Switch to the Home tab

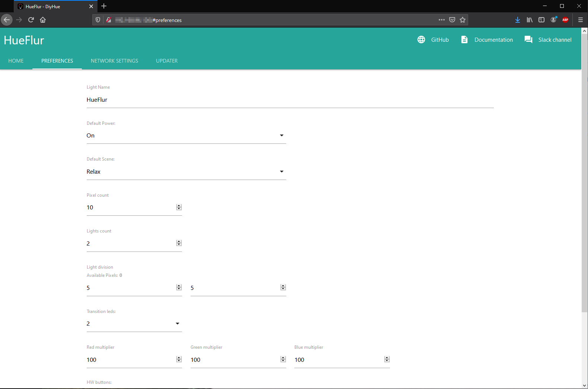click(x=16, y=61)
